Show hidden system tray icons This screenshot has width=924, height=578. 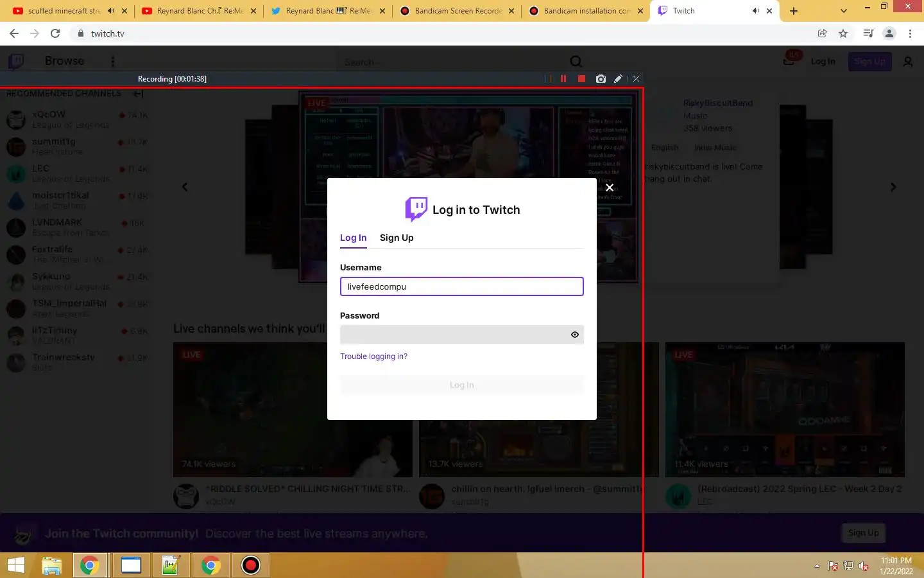coord(817,566)
